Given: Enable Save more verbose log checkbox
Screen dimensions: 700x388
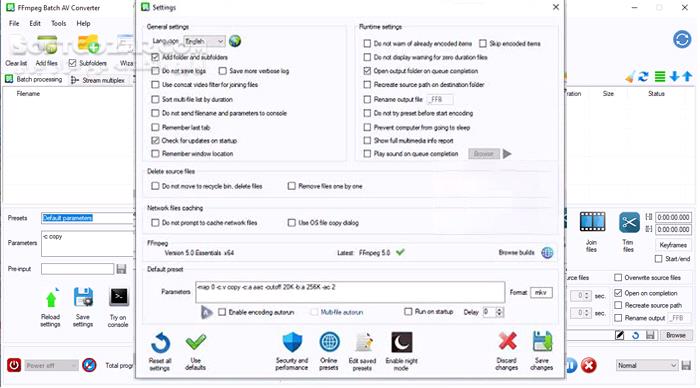Looking at the screenshot, I should pos(223,71).
